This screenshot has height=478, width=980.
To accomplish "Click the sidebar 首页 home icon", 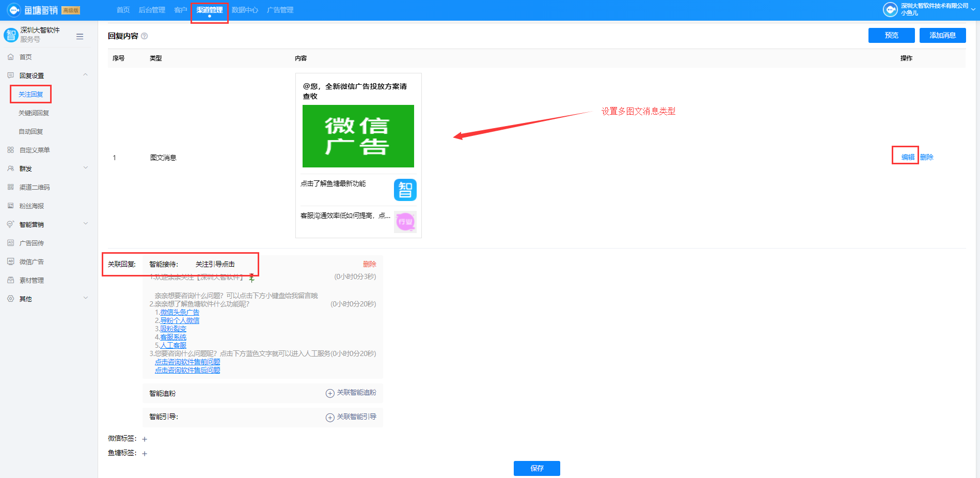I will tap(10, 57).
